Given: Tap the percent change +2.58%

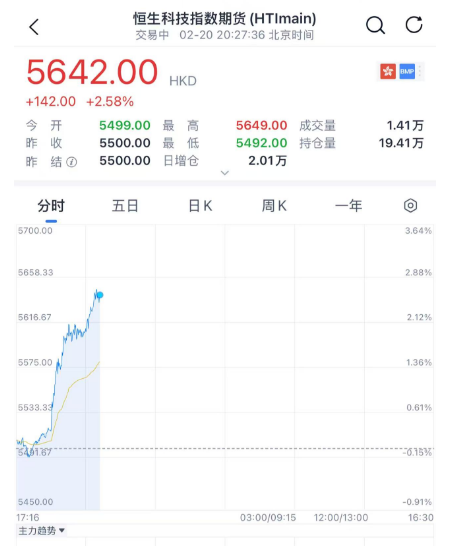Looking at the screenshot, I should (110, 102).
